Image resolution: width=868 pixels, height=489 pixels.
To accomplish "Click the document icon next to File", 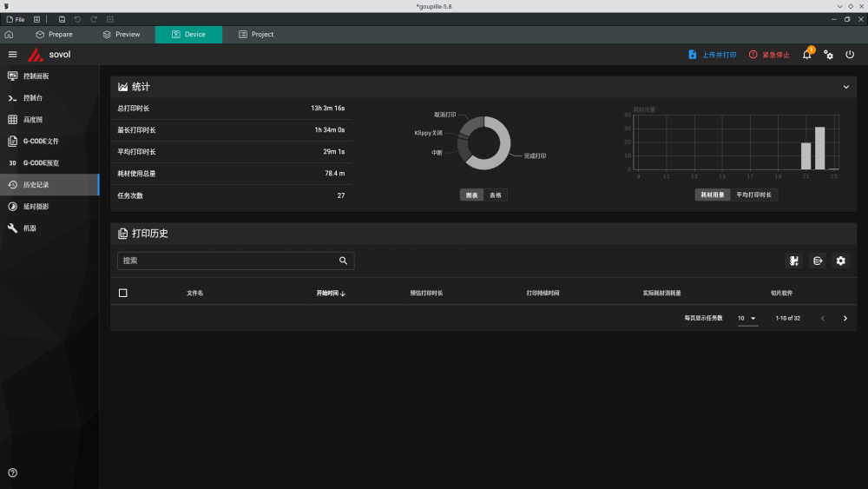I will (37, 19).
